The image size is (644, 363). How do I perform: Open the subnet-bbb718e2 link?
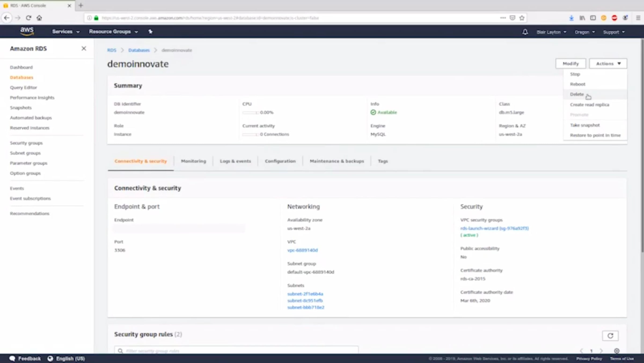coord(306,307)
